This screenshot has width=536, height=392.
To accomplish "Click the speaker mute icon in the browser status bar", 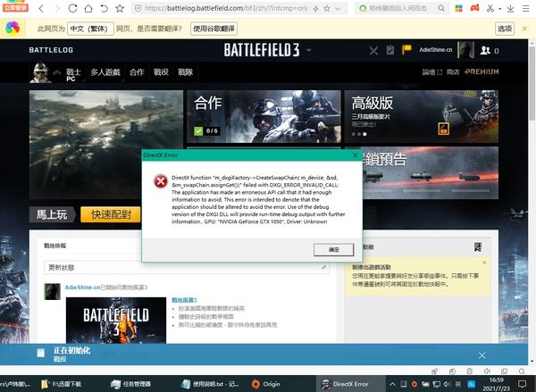I will (487, 371).
